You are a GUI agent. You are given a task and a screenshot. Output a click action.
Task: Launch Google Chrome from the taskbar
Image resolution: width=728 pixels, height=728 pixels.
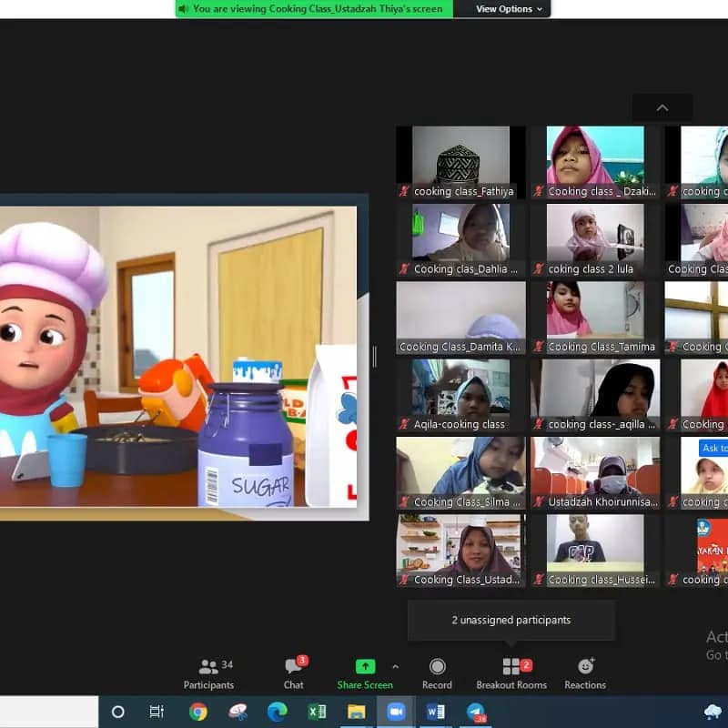click(x=197, y=712)
